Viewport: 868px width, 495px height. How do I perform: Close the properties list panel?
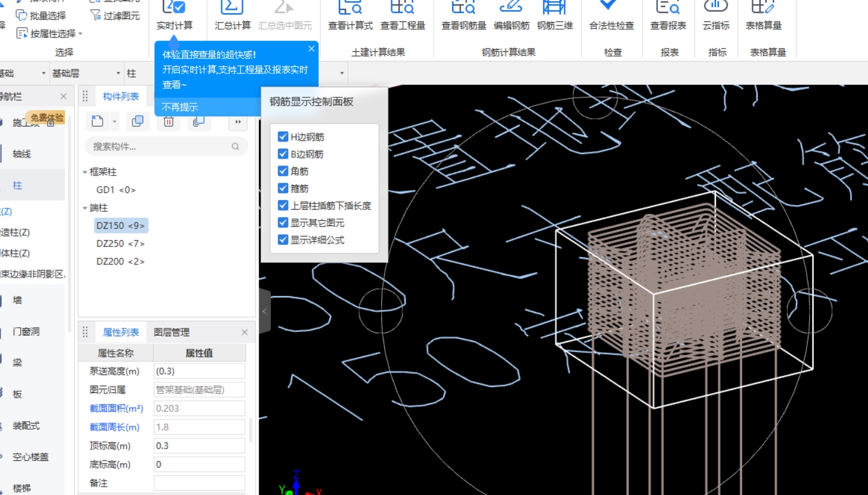tap(245, 333)
